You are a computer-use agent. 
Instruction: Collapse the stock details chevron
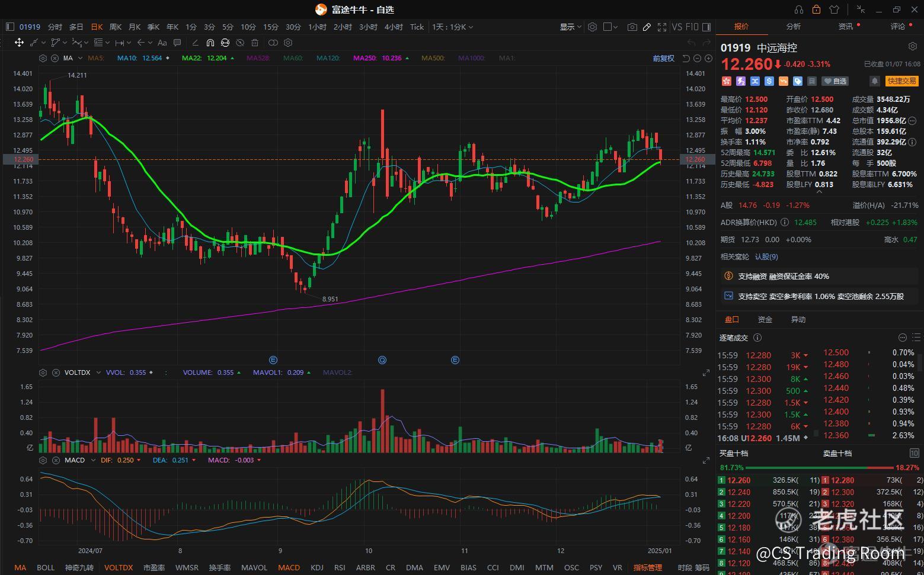click(x=819, y=192)
